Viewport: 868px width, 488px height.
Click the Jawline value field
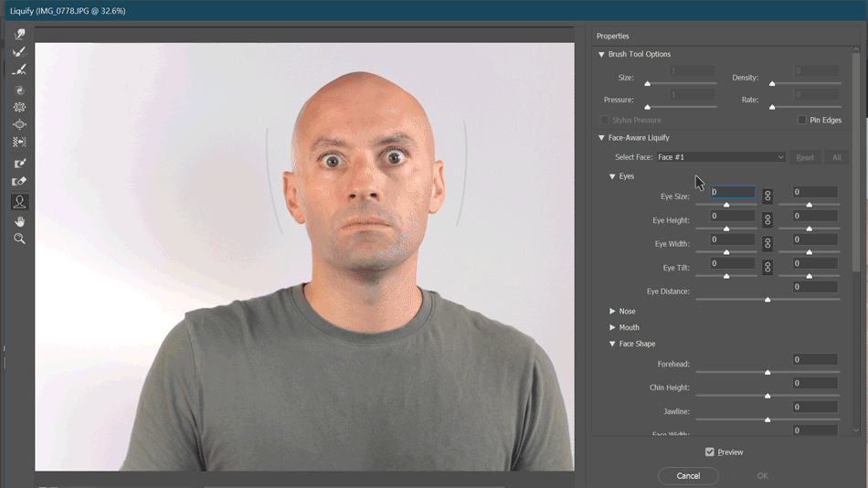(815, 408)
